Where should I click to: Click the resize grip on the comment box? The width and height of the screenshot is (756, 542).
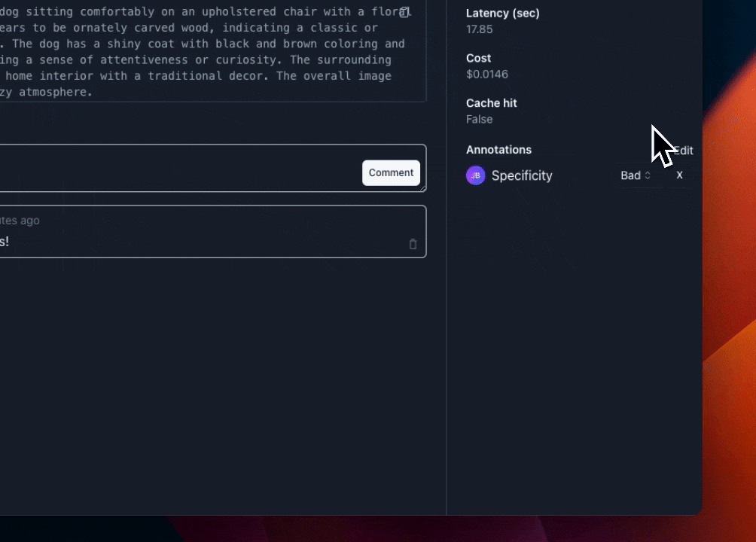pyautogui.click(x=422, y=188)
